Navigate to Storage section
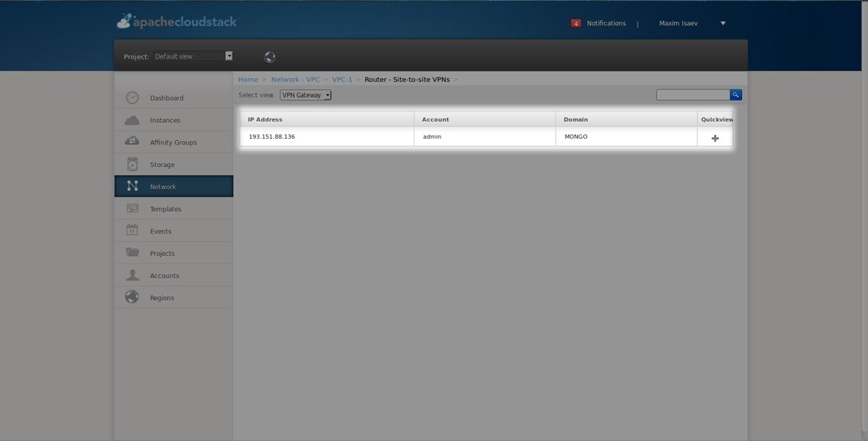Image resolution: width=868 pixels, height=441 pixels. pyautogui.click(x=174, y=164)
